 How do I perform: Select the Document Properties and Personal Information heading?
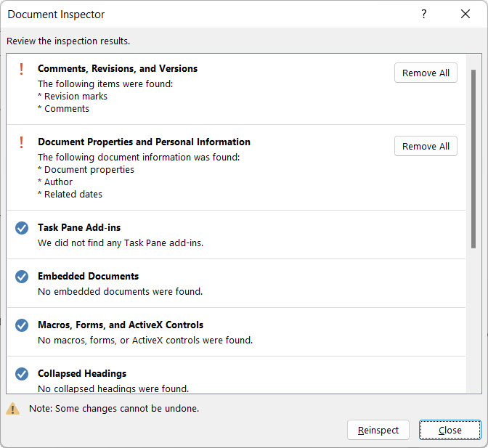(144, 142)
